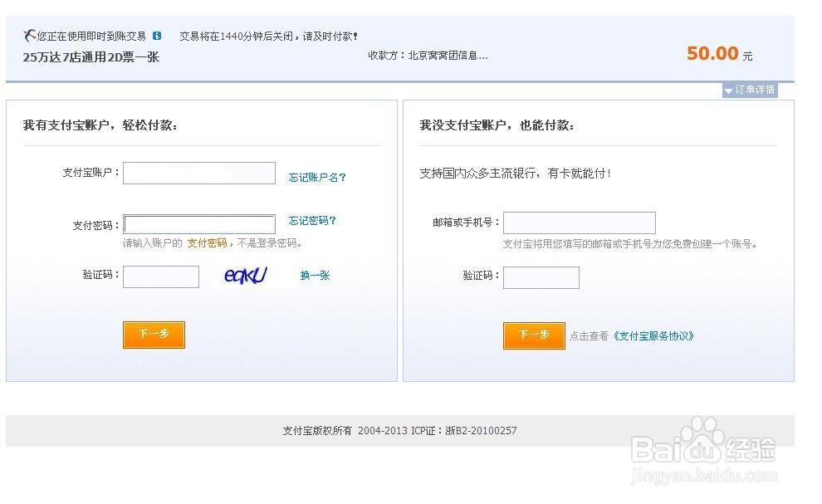This screenshot has height=504, width=822.
Task: Click 下一步 button in no-account panel
Action: pos(534,335)
